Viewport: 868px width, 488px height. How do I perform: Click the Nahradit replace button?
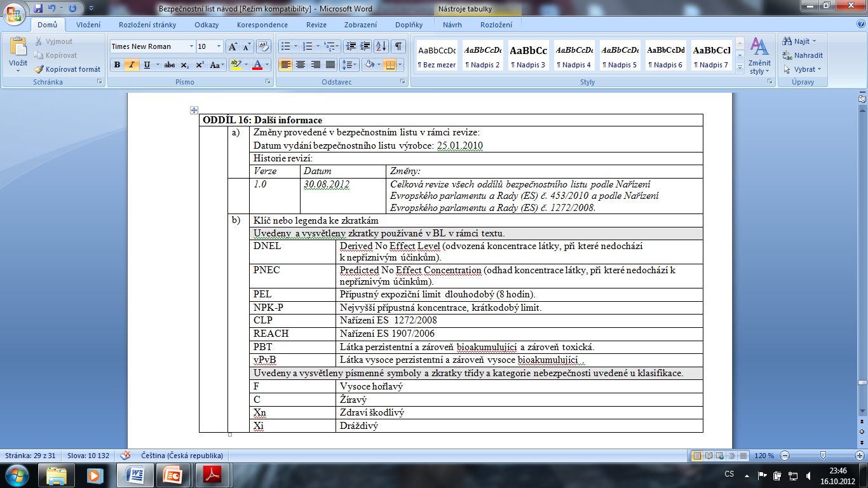803,55
